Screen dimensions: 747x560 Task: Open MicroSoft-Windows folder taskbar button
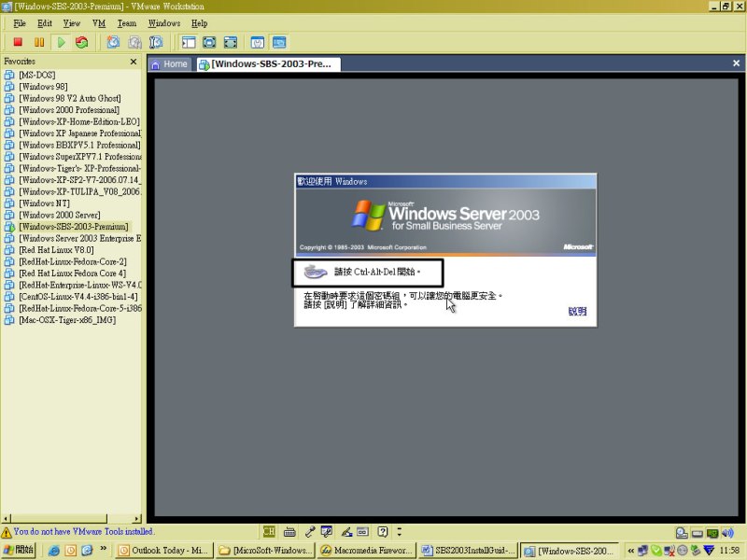click(x=264, y=551)
